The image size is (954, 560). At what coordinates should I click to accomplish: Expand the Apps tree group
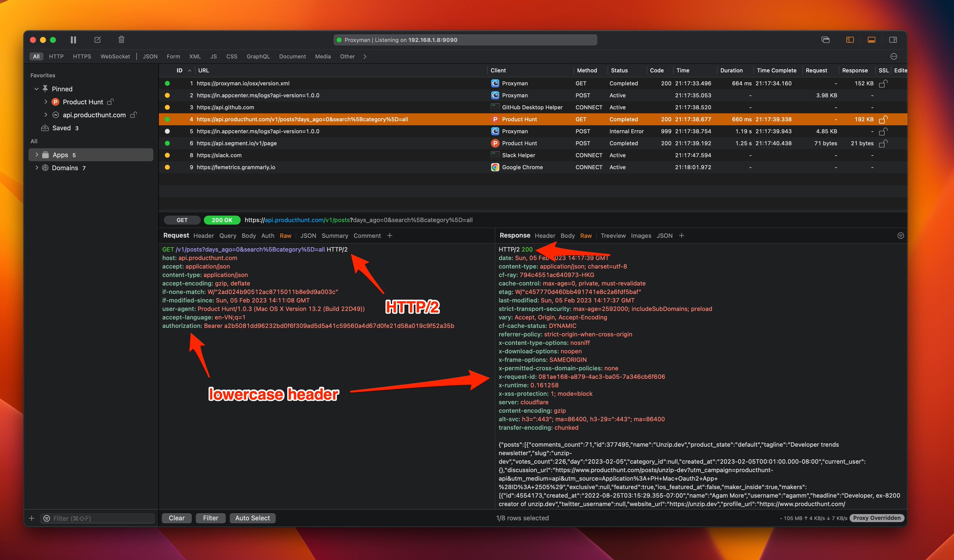(37, 155)
